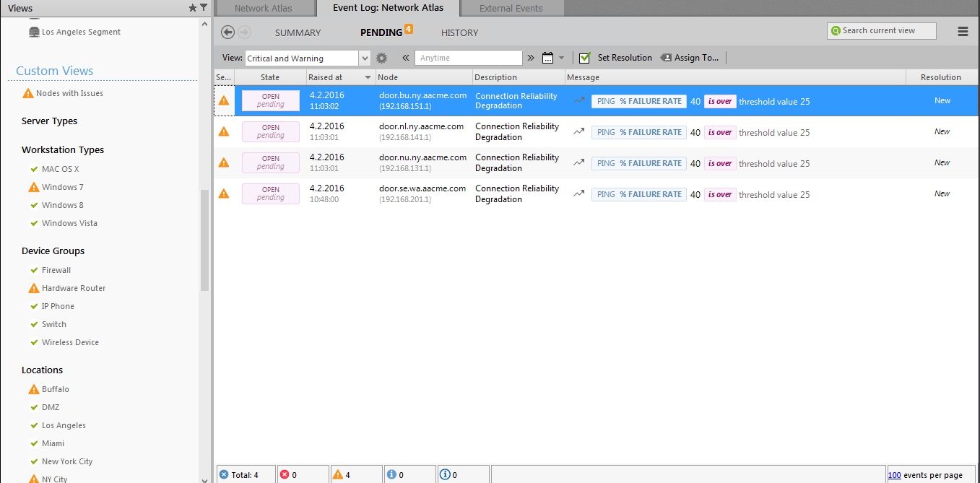Click the back navigation arrow
This screenshot has width=980, height=483.
click(x=227, y=32)
